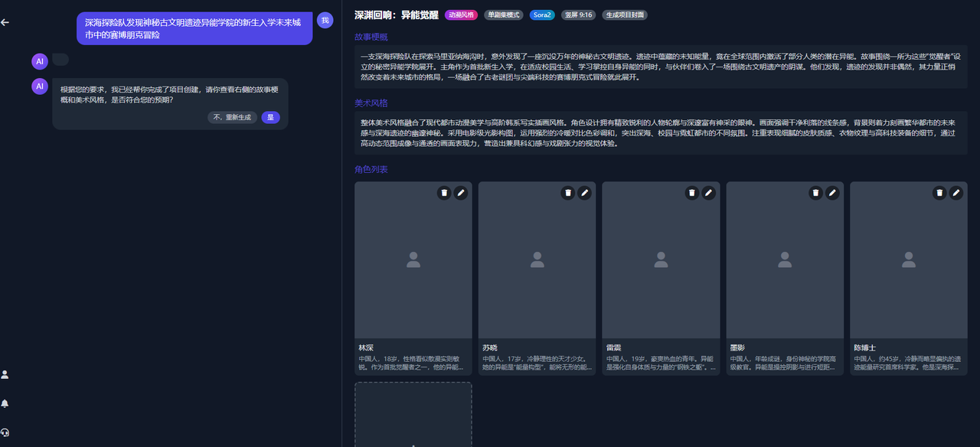Screen dimensions: 980x447
Task: Edit character 雷震 using pencil icon
Action: coord(708,193)
